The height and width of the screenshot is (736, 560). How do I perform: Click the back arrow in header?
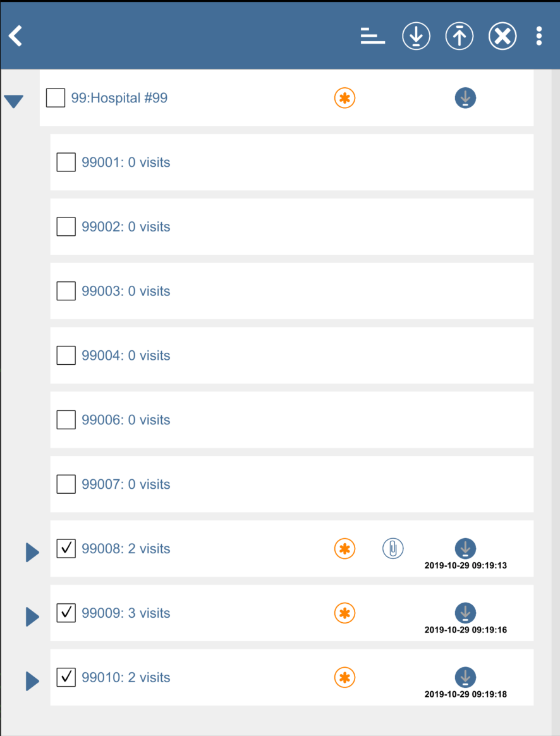16,36
